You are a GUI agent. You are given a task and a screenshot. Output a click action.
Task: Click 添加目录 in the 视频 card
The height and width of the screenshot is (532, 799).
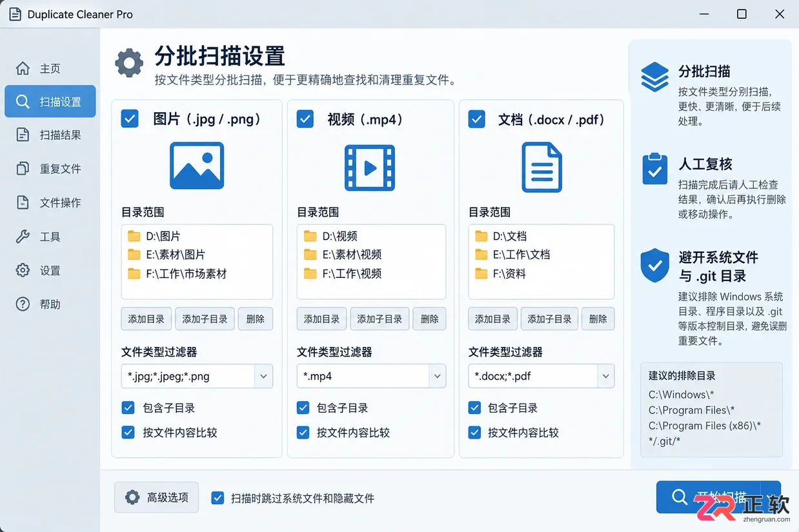coord(322,319)
